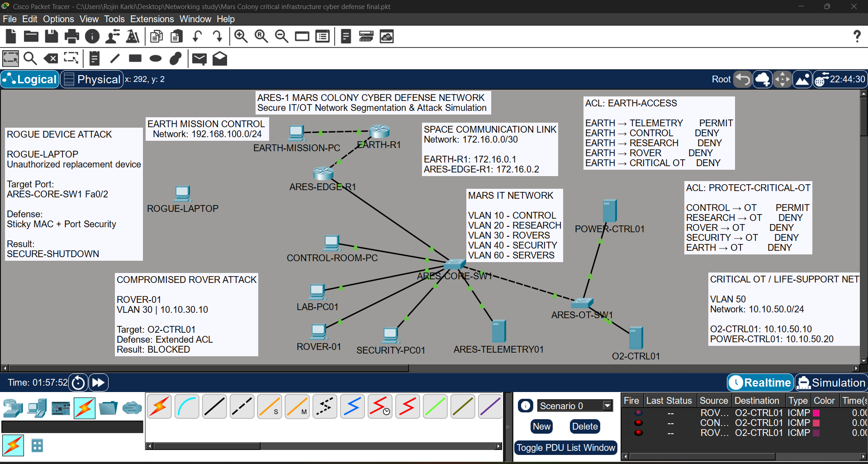Open the Tools menu

click(x=114, y=19)
